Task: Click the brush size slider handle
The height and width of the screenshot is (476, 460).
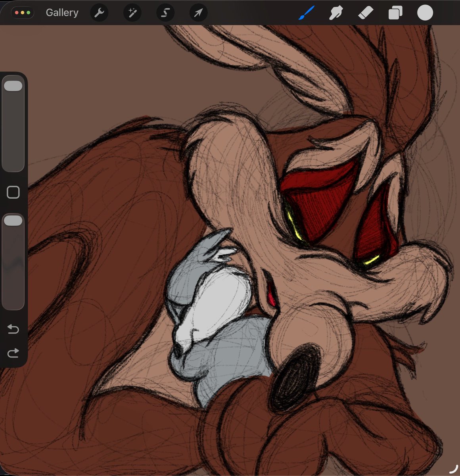Action: pyautogui.click(x=13, y=86)
